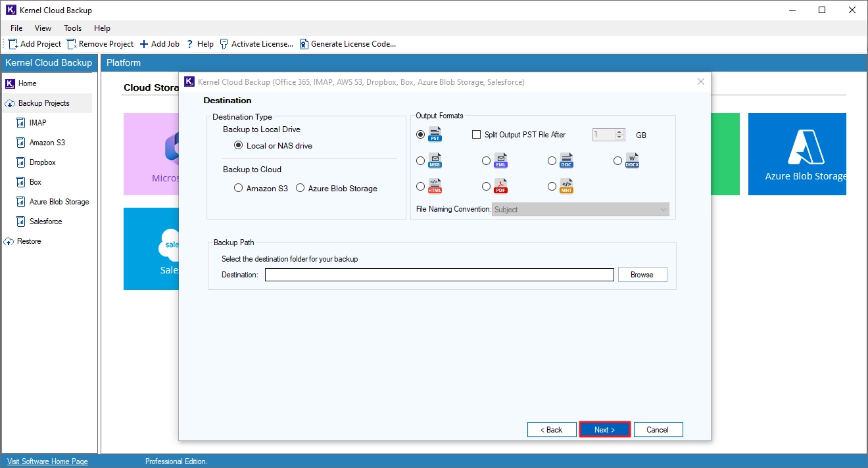Click the Azure Blob Storage platform tile
The width and height of the screenshot is (868, 468).
[797, 154]
